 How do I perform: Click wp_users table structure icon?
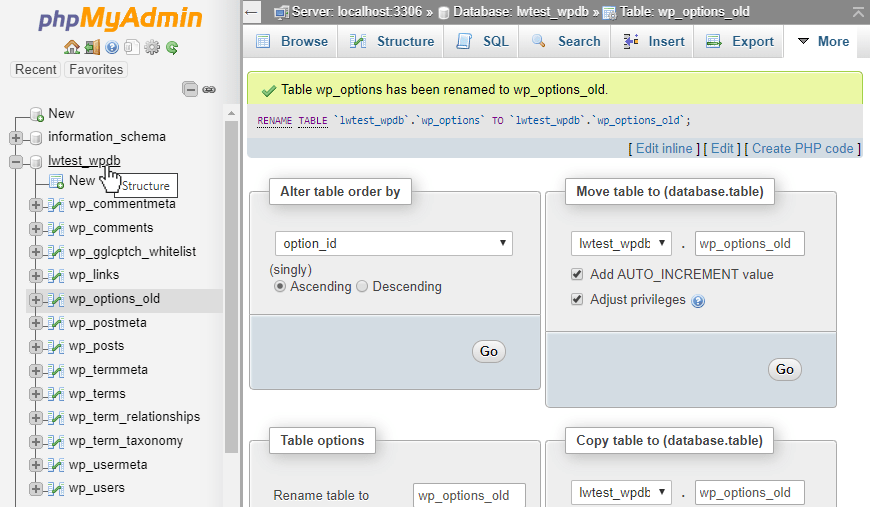click(55, 488)
